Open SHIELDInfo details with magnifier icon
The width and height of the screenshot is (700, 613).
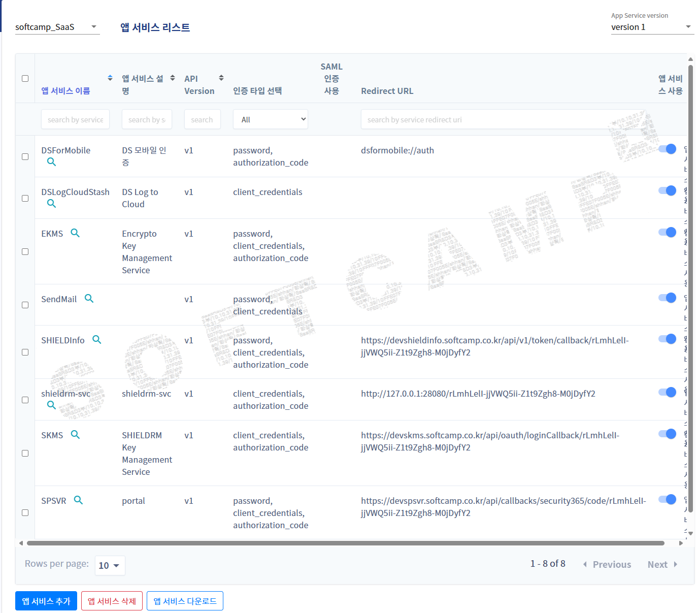point(96,340)
